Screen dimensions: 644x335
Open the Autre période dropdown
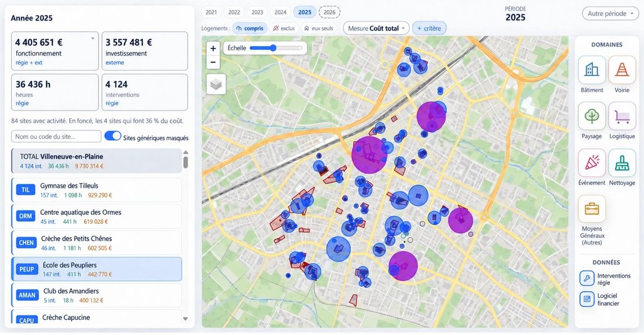[x=611, y=13]
